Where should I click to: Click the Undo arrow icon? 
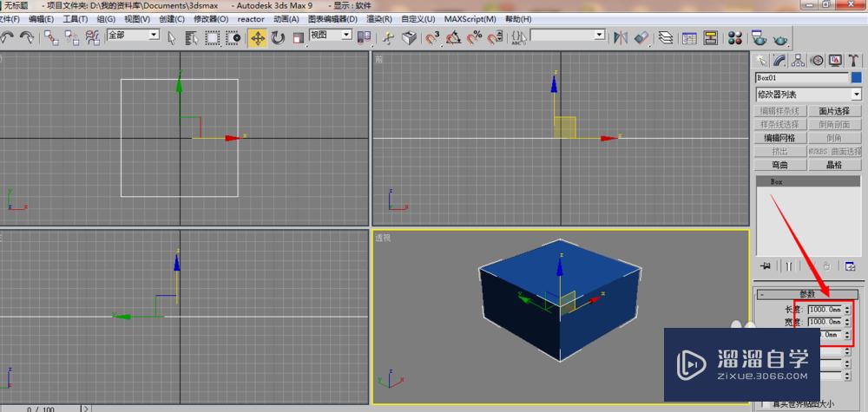(7, 37)
